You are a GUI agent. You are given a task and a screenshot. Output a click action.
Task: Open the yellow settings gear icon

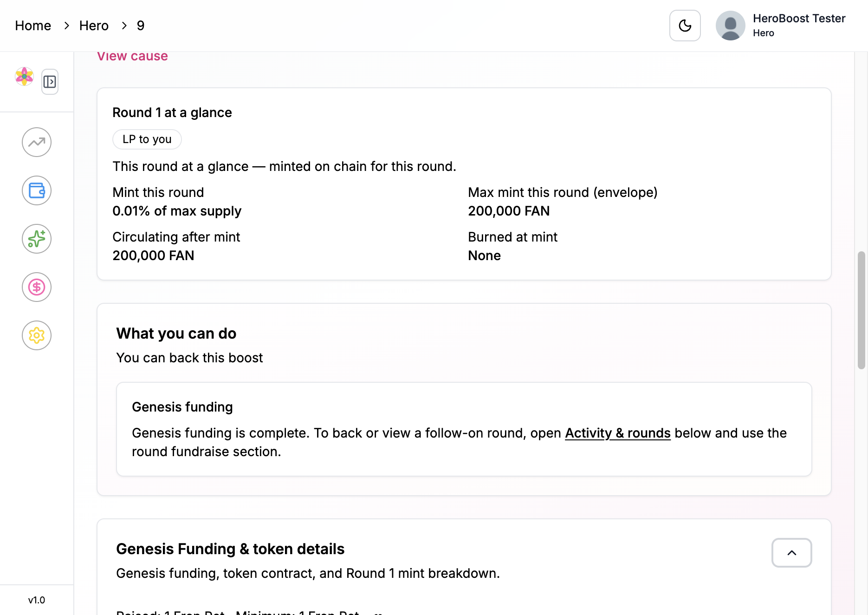[37, 335]
